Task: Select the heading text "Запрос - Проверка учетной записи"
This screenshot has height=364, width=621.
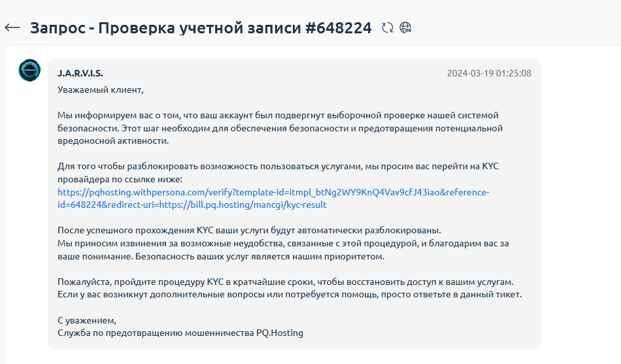Action: (x=166, y=27)
